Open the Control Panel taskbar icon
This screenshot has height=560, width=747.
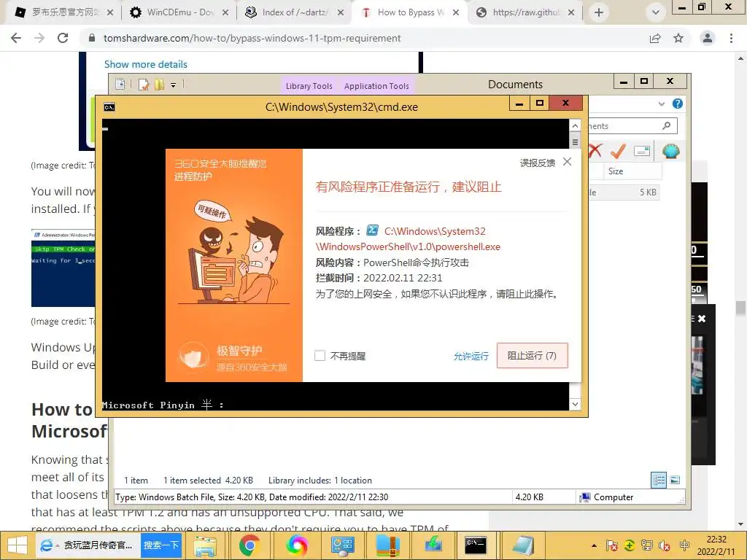coord(343,545)
